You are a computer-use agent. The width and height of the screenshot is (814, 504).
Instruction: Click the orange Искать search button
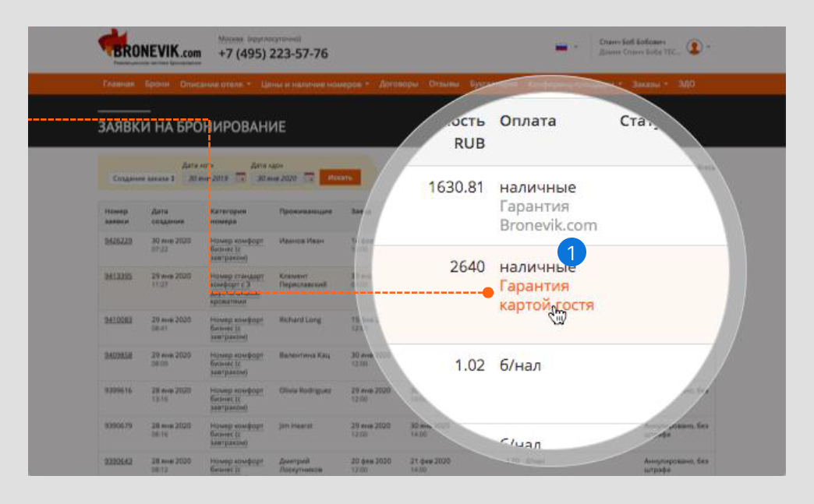click(340, 178)
